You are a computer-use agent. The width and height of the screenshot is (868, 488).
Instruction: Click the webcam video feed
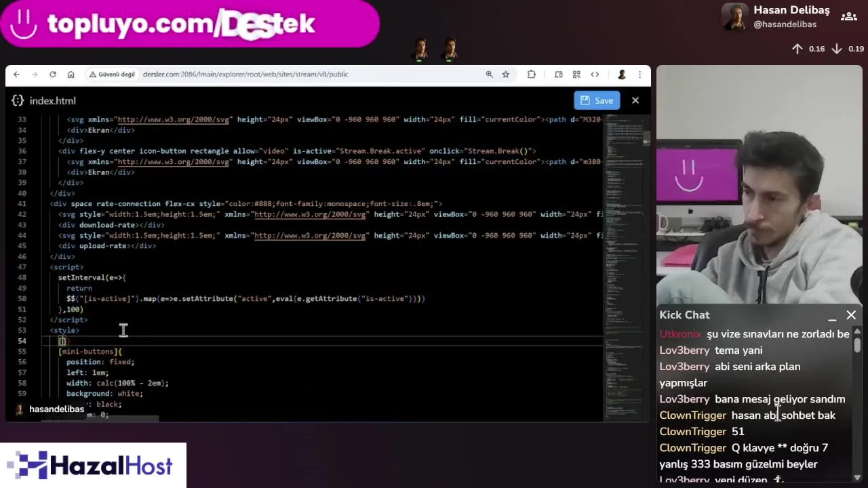pos(759,185)
